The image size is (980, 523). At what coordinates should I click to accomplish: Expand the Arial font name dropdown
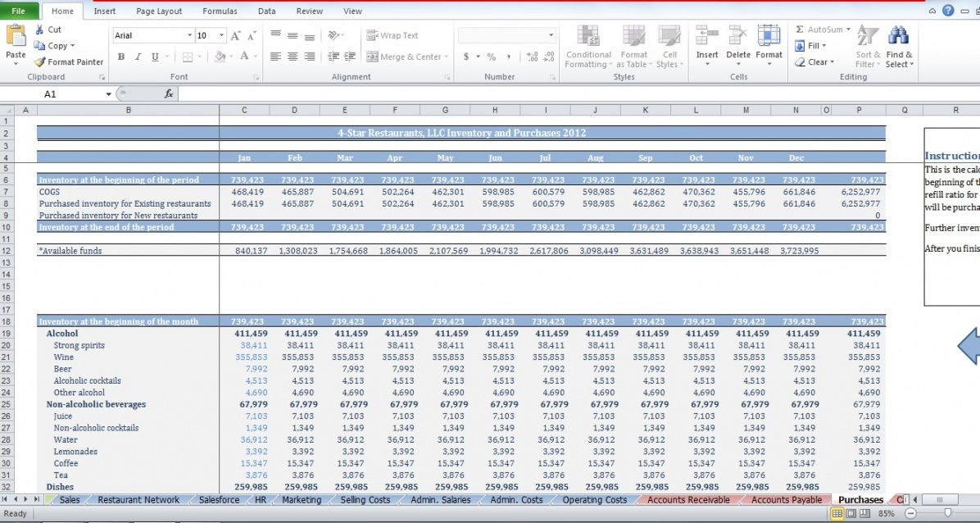coord(189,35)
